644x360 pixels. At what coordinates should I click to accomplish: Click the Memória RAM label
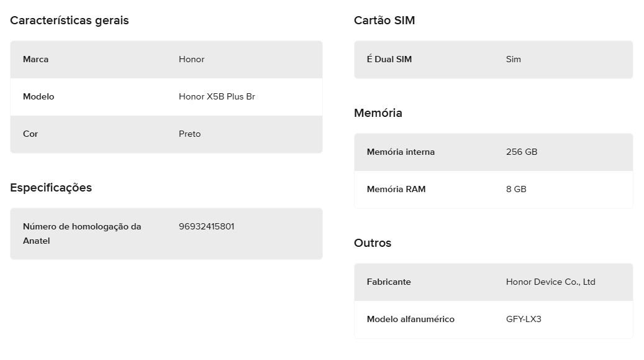(x=396, y=189)
